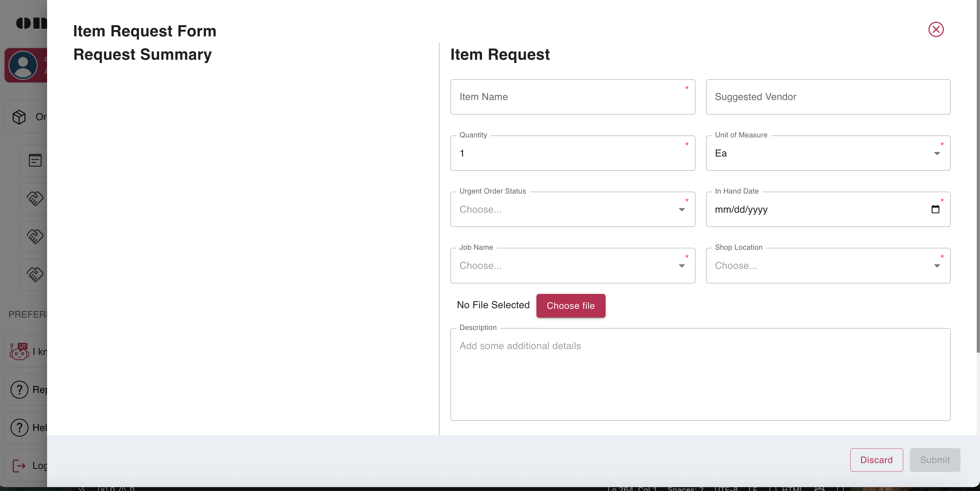980x491 pixels.
Task: Click UTF-8 encoding in the status bar
Action: (x=727, y=489)
